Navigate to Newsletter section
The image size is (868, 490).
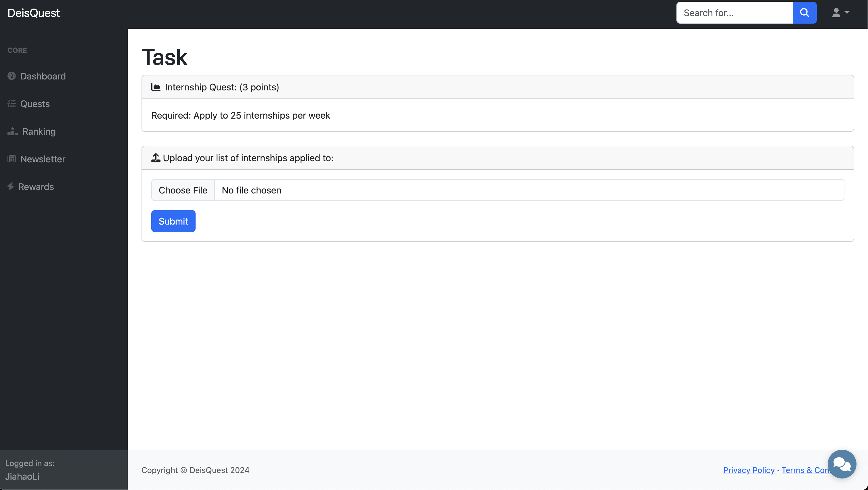[x=43, y=159]
